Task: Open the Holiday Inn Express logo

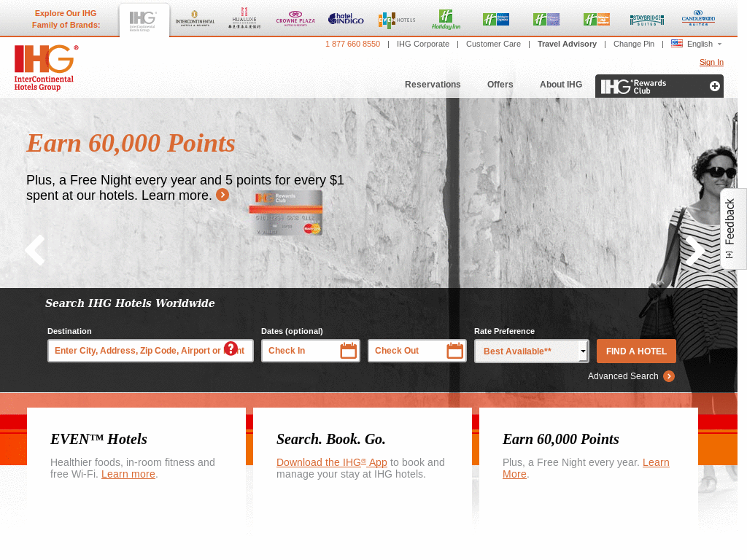Action: [x=496, y=20]
